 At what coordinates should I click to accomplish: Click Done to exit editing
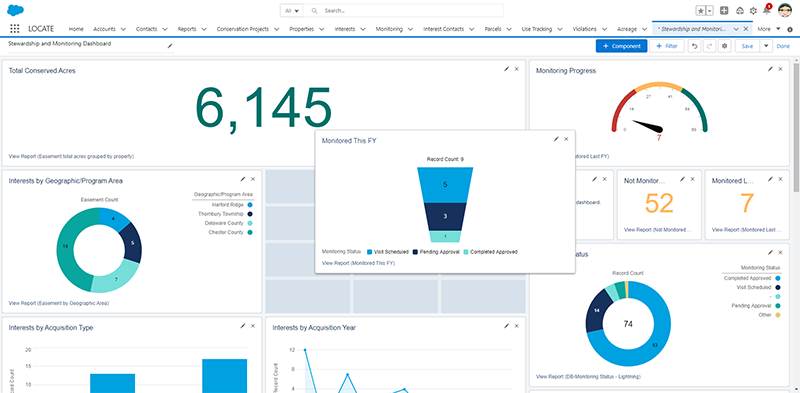[x=783, y=46]
